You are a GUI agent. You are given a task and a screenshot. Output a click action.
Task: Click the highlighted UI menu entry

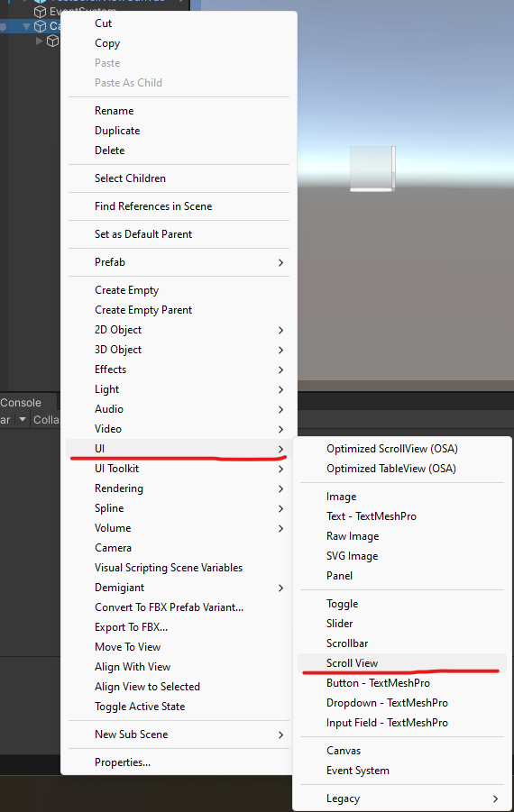coord(179,449)
